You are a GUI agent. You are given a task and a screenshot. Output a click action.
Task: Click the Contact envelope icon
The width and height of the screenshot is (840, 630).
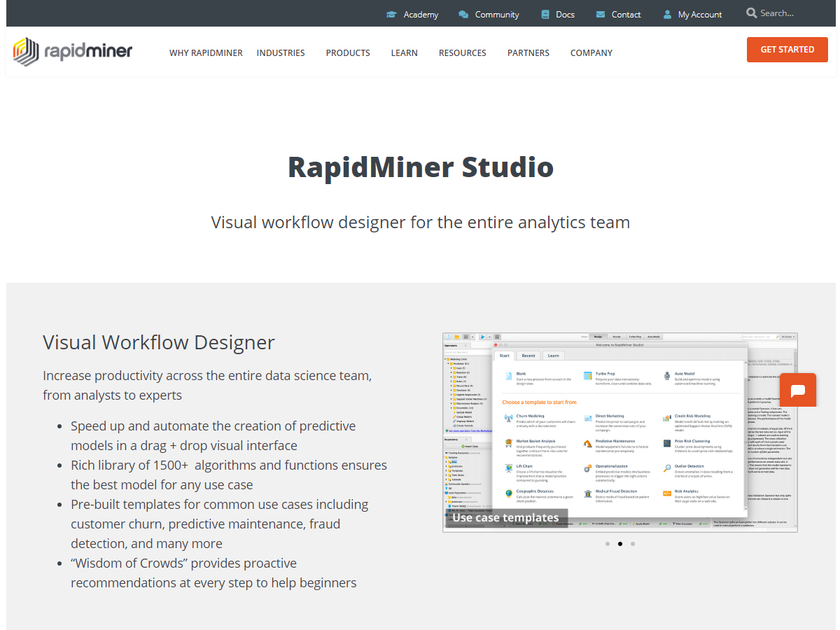[601, 15]
